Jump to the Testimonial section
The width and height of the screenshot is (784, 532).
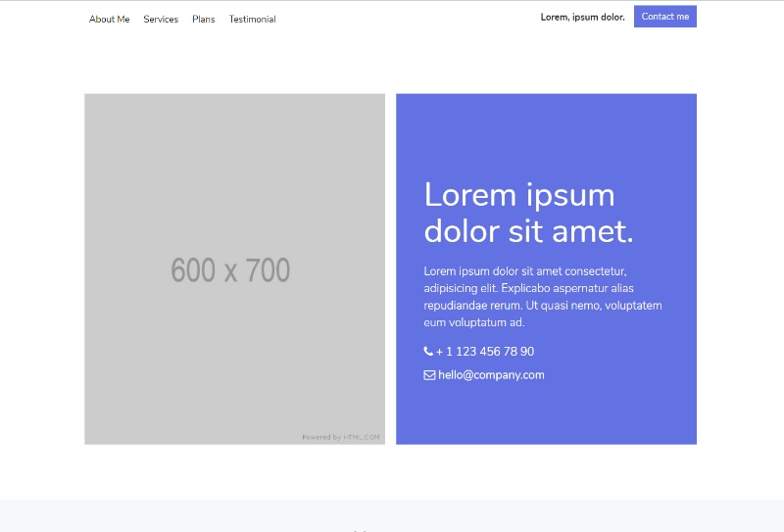(x=252, y=19)
